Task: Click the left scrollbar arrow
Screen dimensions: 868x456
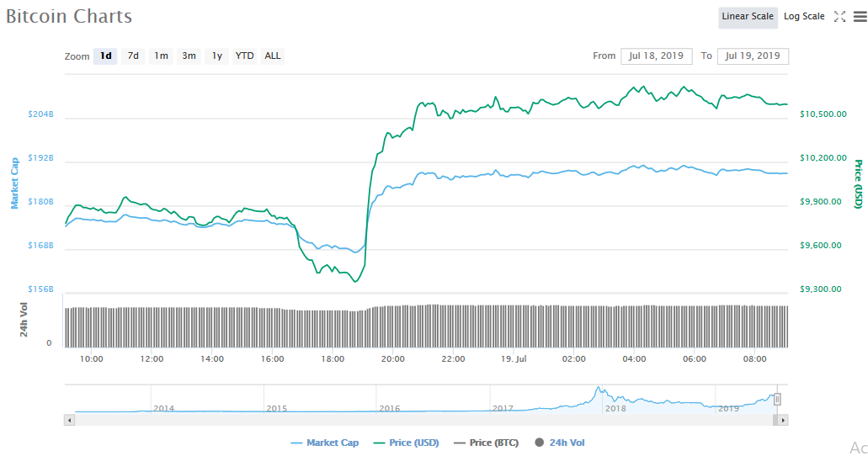Action: pos(69,420)
